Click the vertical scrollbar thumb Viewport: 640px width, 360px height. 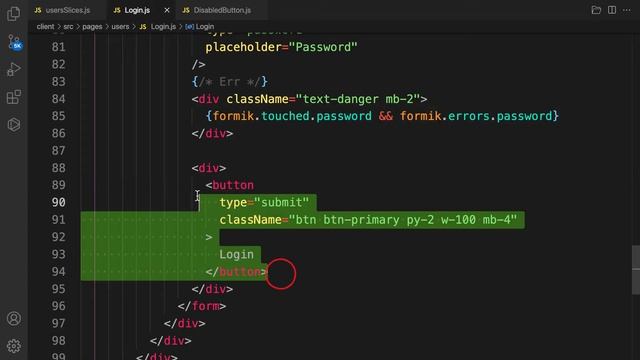(636, 269)
